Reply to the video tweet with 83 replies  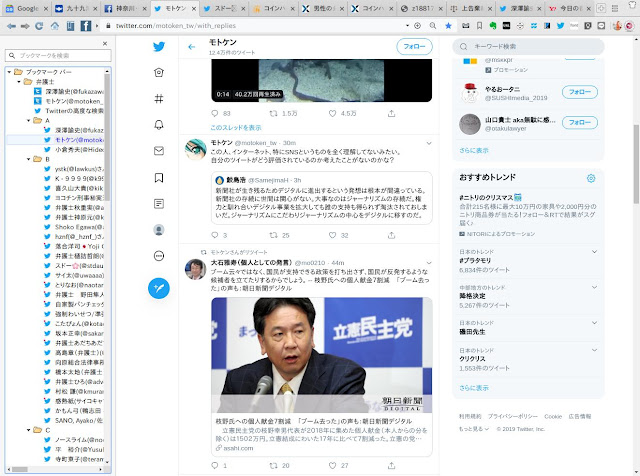pyautogui.click(x=215, y=113)
